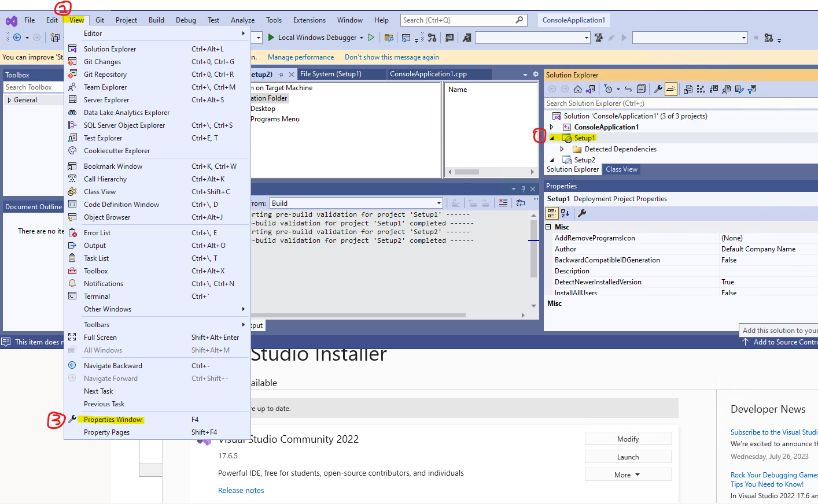Focus Search Solution Explorer field
This screenshot has height=504, width=818.
[681, 103]
